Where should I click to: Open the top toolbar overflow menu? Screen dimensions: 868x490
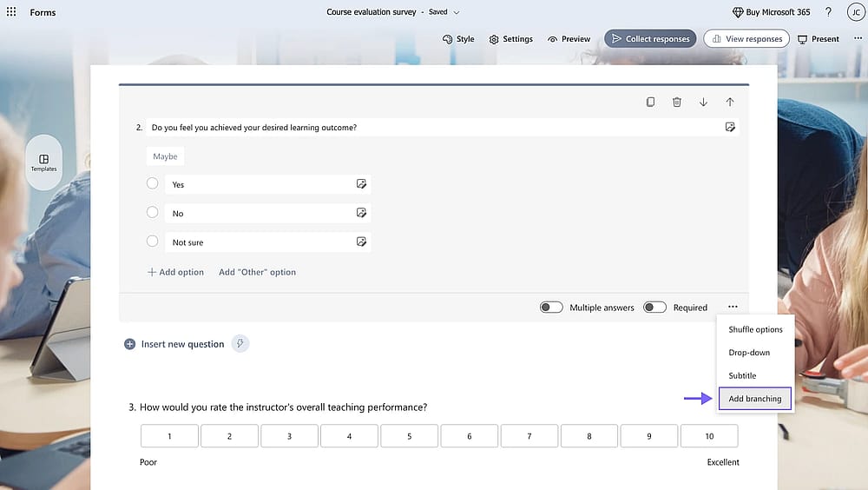(x=858, y=38)
